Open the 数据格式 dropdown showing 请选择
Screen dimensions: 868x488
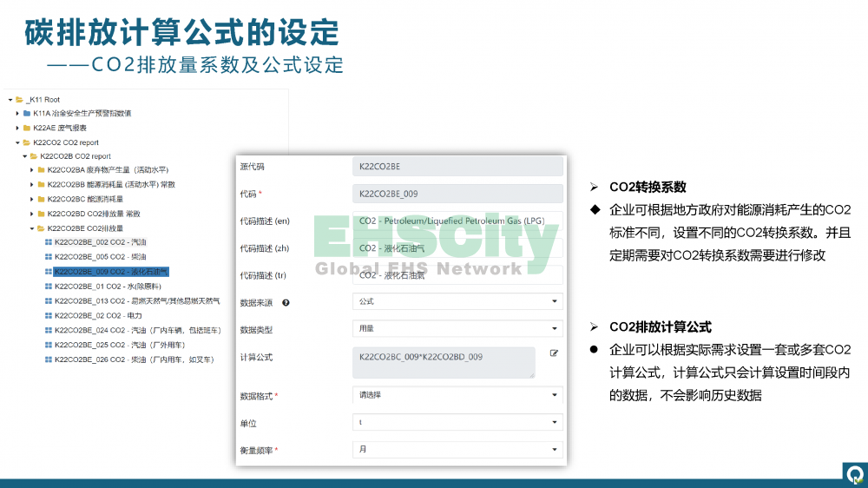point(457,395)
